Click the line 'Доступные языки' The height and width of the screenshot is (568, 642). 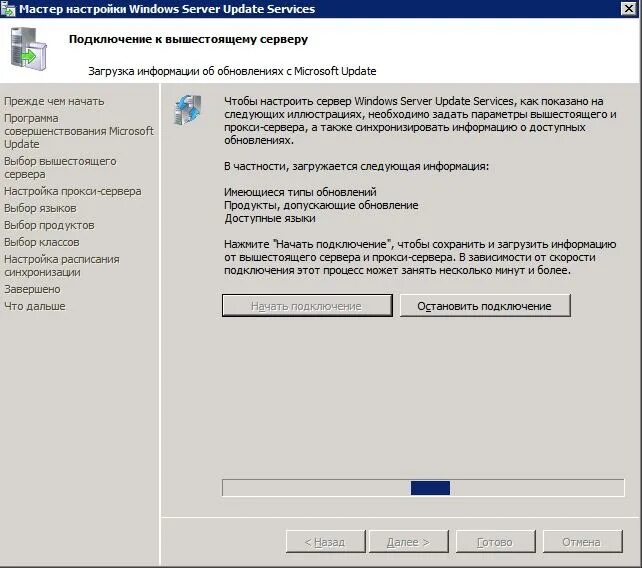coord(270,218)
